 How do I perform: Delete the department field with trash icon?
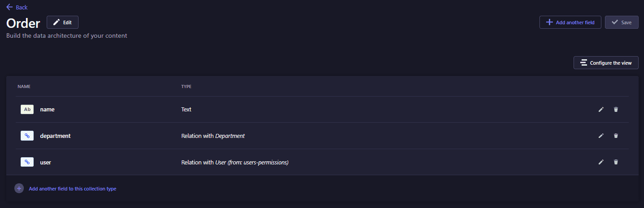[x=616, y=136]
